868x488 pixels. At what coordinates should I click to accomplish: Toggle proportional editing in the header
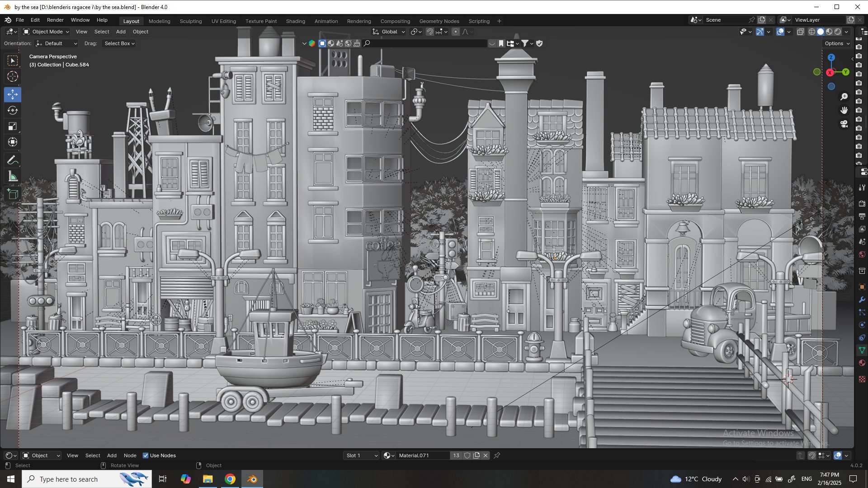coord(456,32)
